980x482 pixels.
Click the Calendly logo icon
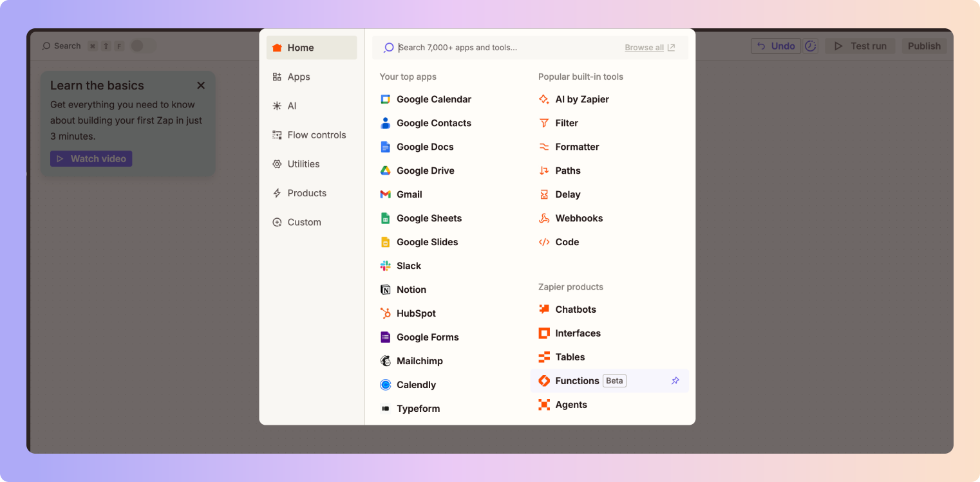coord(386,385)
